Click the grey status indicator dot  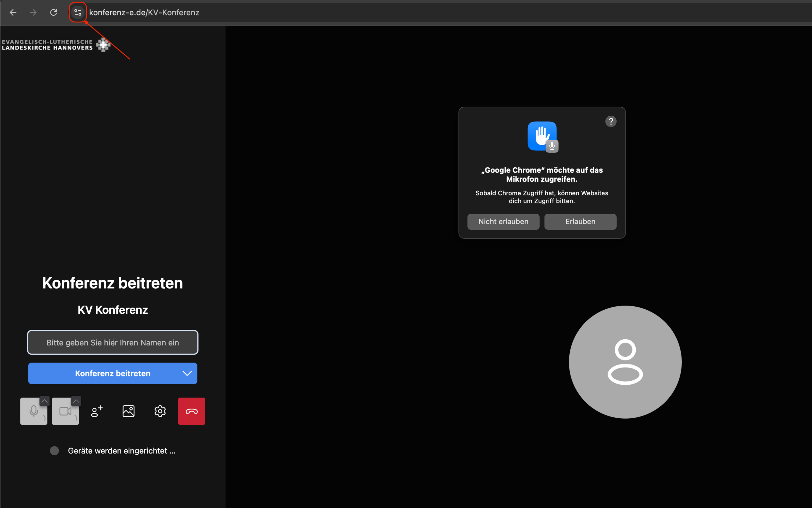[x=54, y=451]
